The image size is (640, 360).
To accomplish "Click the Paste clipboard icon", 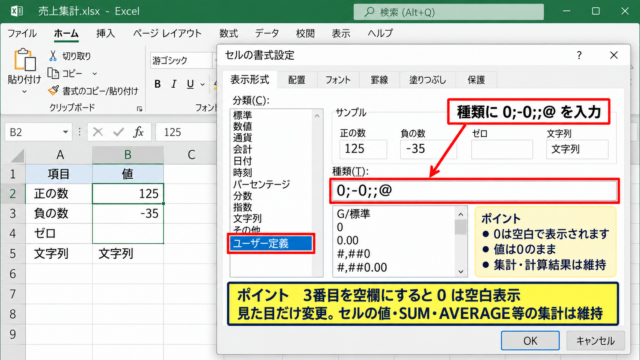I will tap(24, 60).
